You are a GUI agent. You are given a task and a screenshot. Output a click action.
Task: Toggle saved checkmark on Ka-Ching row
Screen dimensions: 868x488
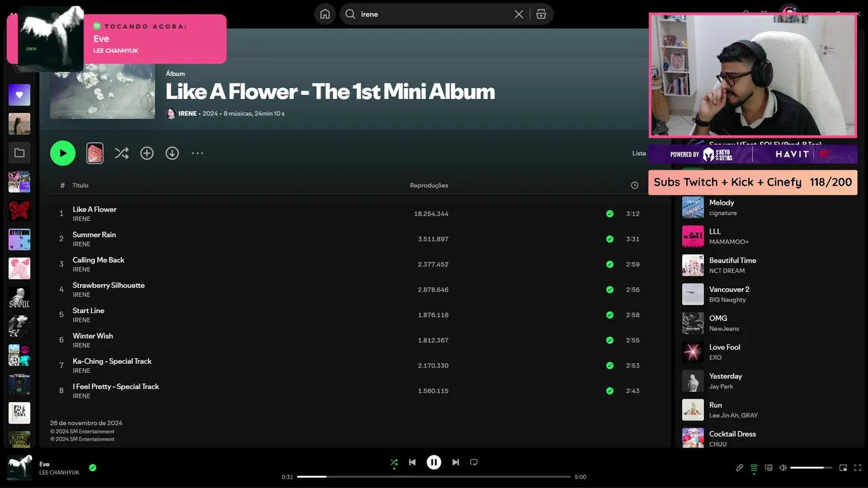610,365
